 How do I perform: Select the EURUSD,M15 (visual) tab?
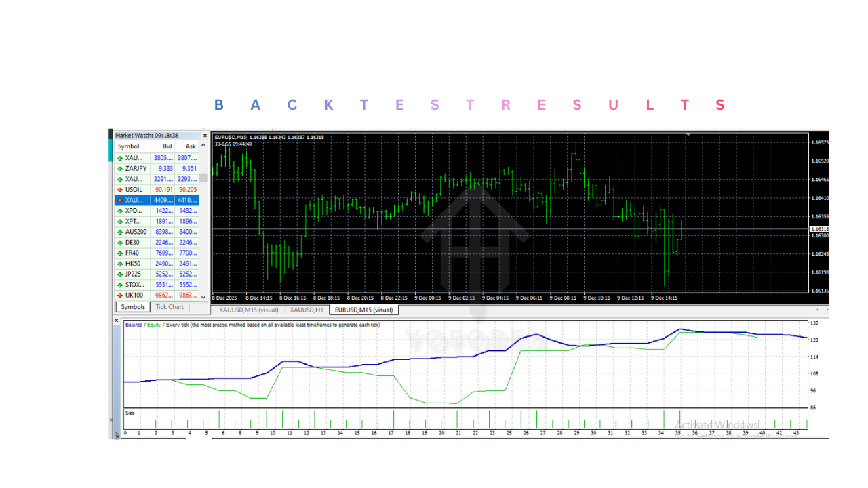(363, 310)
